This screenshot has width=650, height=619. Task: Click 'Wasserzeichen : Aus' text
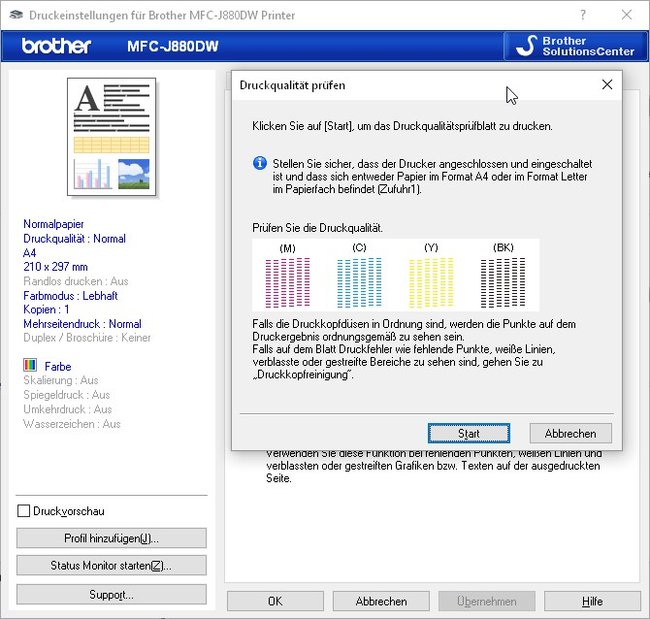(72, 424)
